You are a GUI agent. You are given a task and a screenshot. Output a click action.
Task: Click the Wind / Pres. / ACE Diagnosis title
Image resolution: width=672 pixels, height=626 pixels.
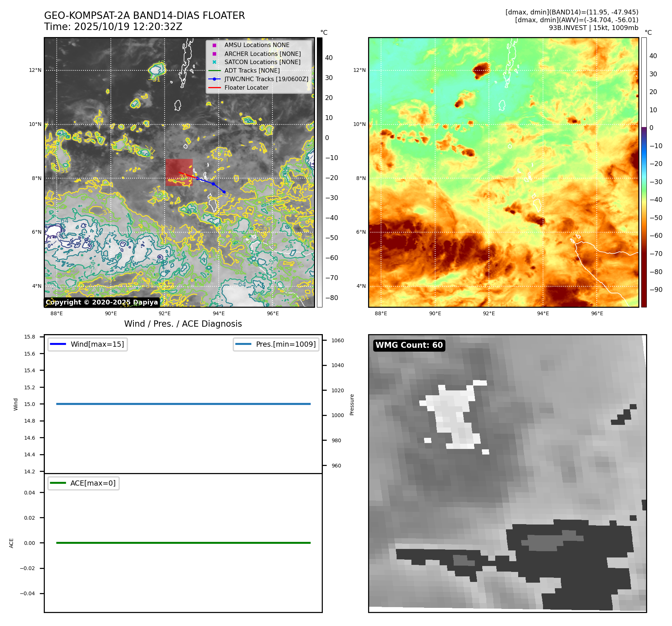point(183,324)
